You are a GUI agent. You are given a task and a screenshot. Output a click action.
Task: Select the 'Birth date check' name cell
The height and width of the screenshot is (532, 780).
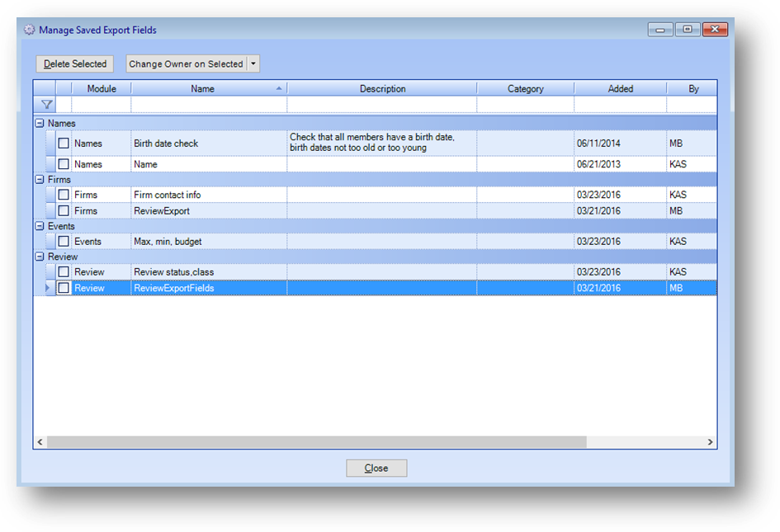click(209, 144)
